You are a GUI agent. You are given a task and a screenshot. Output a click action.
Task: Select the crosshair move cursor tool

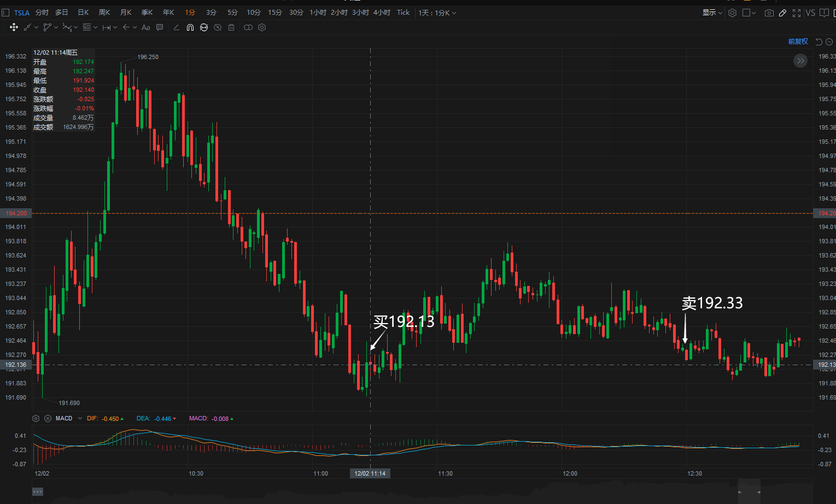pyautogui.click(x=14, y=27)
